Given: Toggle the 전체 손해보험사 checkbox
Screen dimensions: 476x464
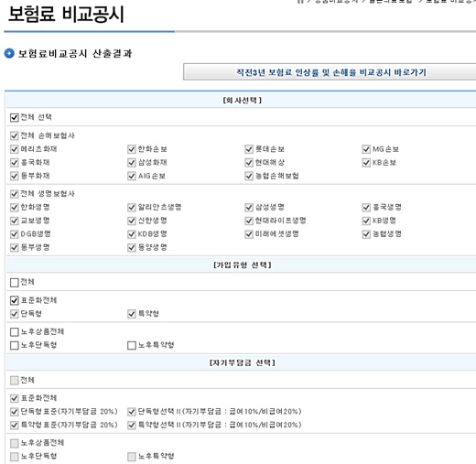Looking at the screenshot, I should [15, 135].
